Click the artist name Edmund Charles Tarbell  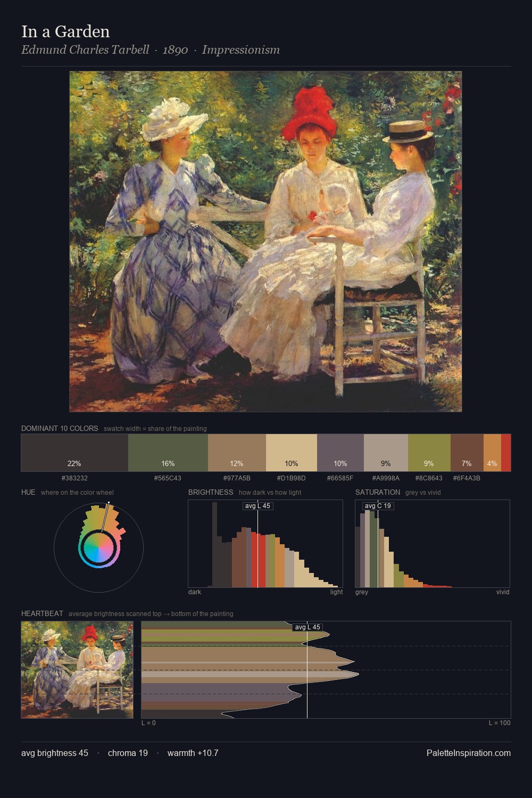pyautogui.click(x=85, y=50)
